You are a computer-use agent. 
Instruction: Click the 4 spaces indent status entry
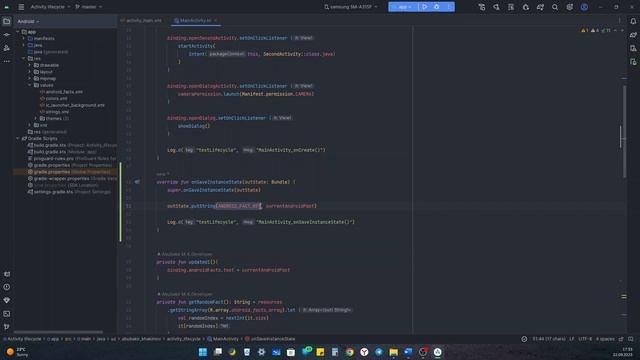(x=605, y=339)
